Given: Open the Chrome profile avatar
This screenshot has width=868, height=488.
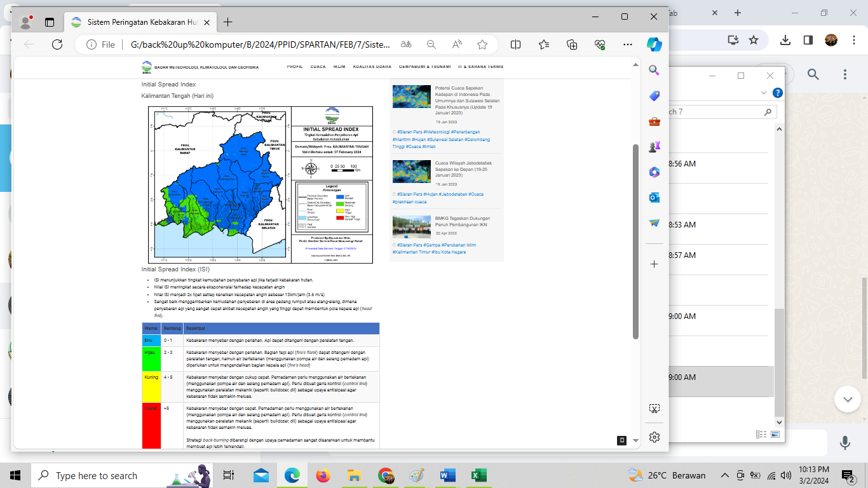Looking at the screenshot, I should click(x=831, y=39).
